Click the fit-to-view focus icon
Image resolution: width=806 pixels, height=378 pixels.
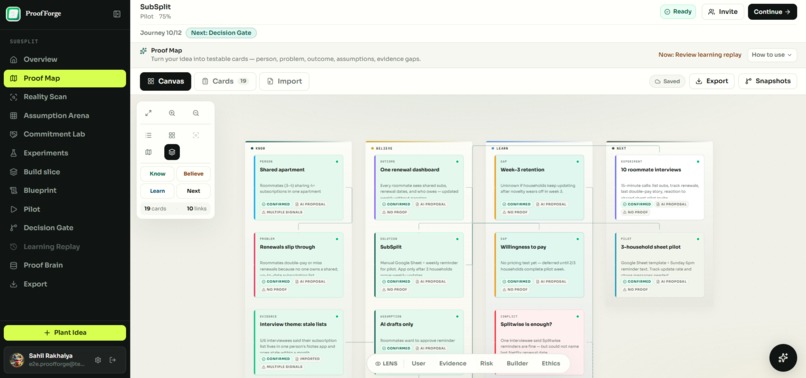point(196,135)
